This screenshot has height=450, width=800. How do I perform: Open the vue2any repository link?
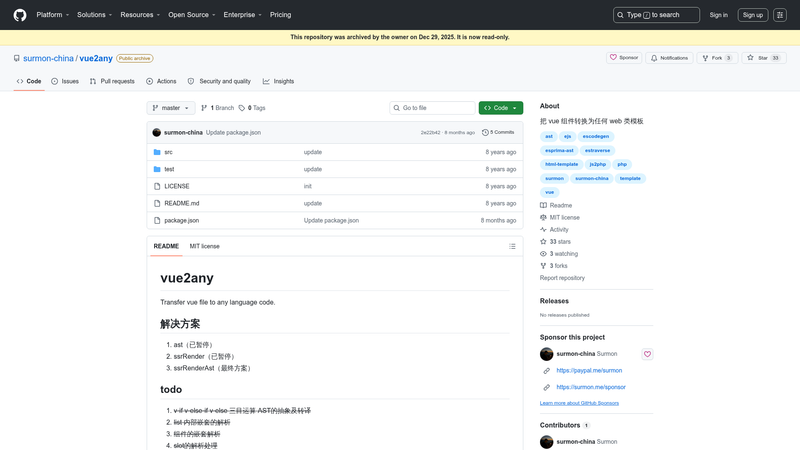[96, 58]
